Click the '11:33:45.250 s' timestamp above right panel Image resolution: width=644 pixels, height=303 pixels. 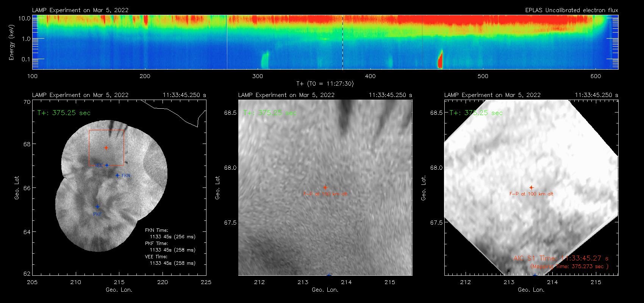click(x=597, y=95)
